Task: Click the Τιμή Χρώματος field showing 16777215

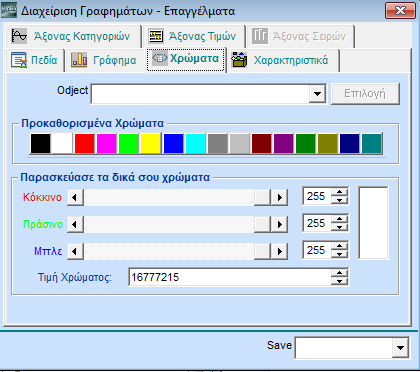Action: 230,277
